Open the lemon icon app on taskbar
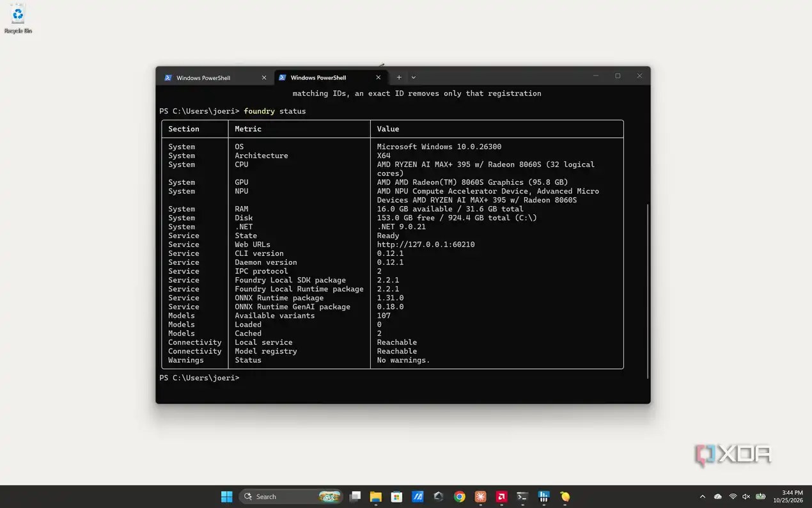The height and width of the screenshot is (508, 812). [565, 496]
